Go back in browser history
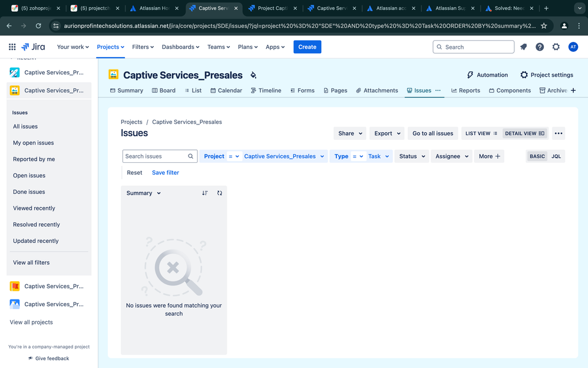 9,26
